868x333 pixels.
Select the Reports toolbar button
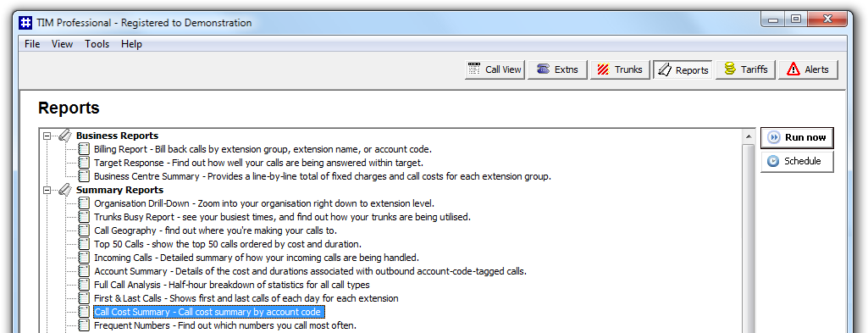click(x=683, y=69)
